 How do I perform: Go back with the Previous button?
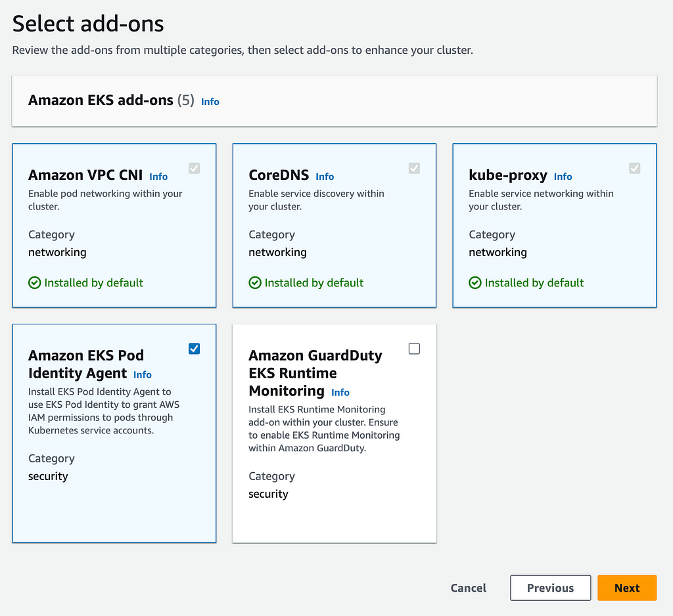[550, 588]
